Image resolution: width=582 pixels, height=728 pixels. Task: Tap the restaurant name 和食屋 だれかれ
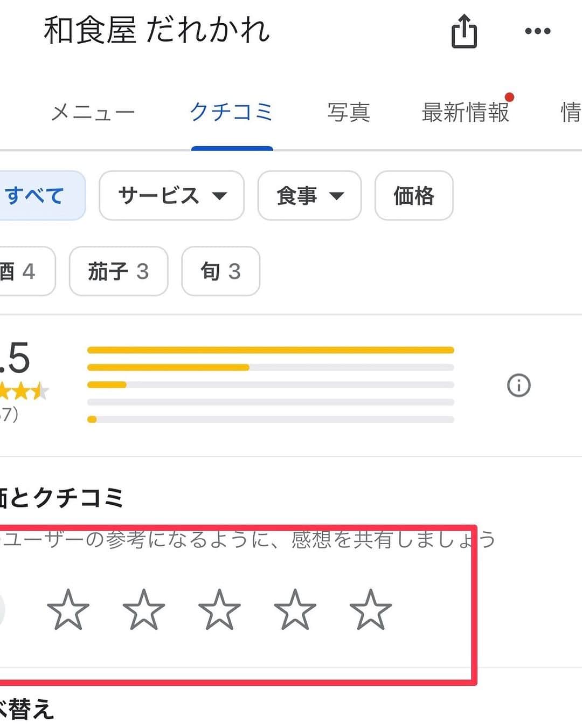click(157, 31)
